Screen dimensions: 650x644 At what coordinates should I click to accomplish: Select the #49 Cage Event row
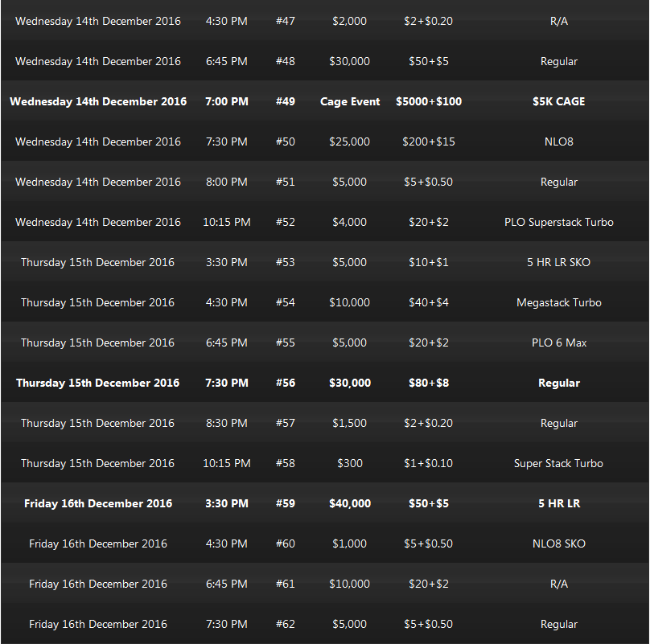[x=325, y=101]
